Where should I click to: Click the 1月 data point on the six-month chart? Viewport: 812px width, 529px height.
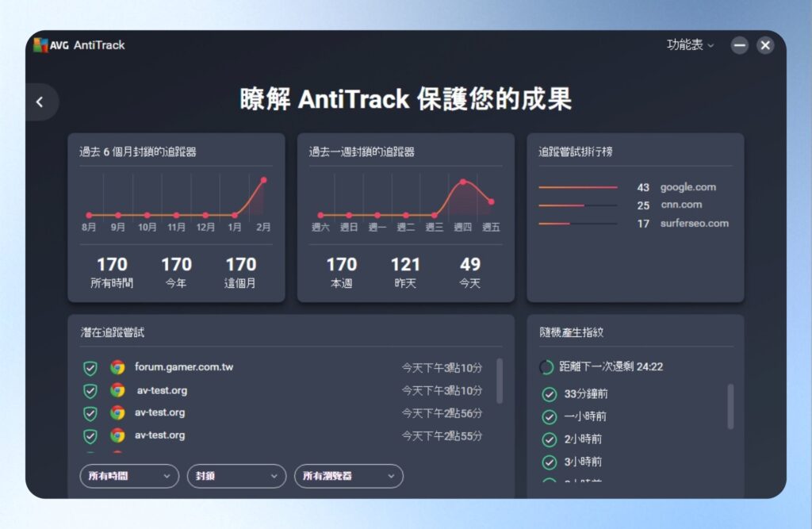tap(235, 215)
